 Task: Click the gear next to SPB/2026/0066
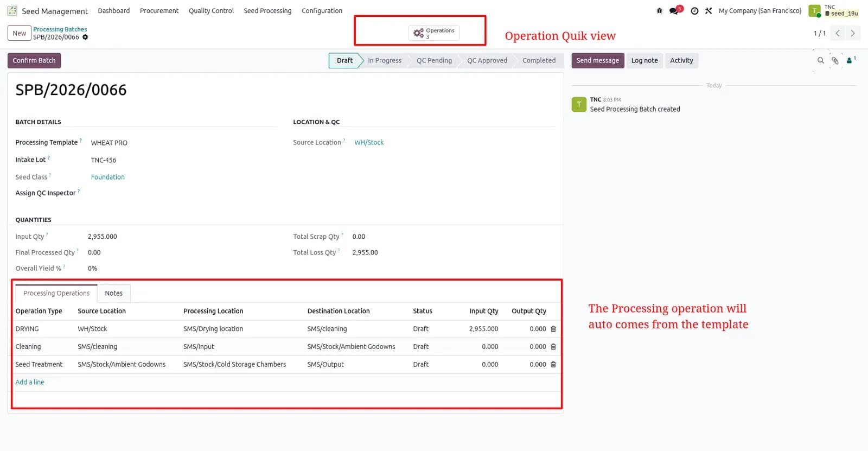[85, 37]
